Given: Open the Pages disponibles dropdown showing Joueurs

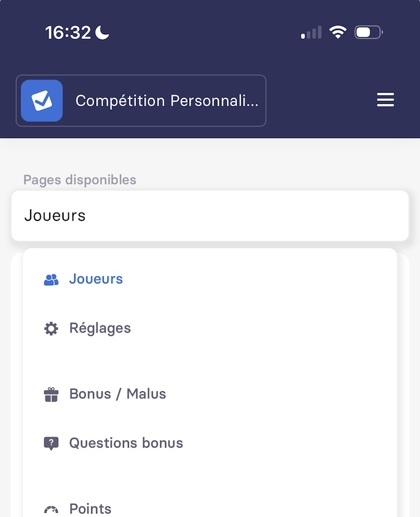Looking at the screenshot, I should pos(210,216).
